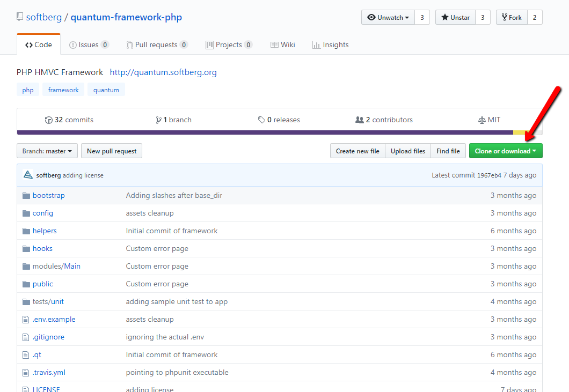Switch to the Code tab
This screenshot has height=392, width=569.
pyautogui.click(x=39, y=45)
